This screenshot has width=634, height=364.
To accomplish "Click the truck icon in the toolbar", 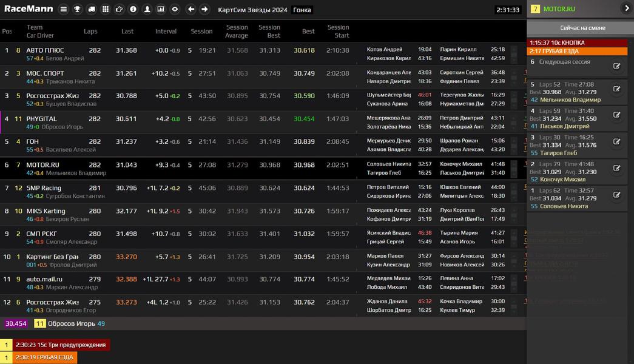I will [x=92, y=9].
